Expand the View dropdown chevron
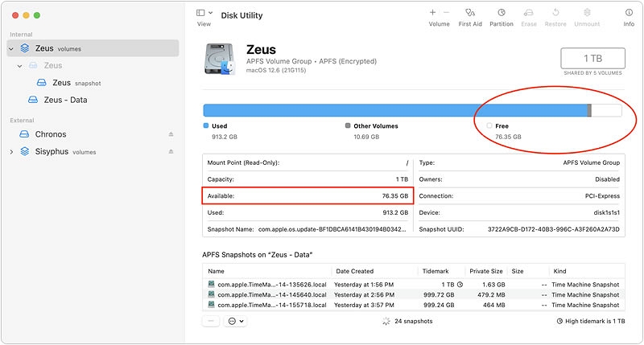The image size is (644, 345). point(211,13)
